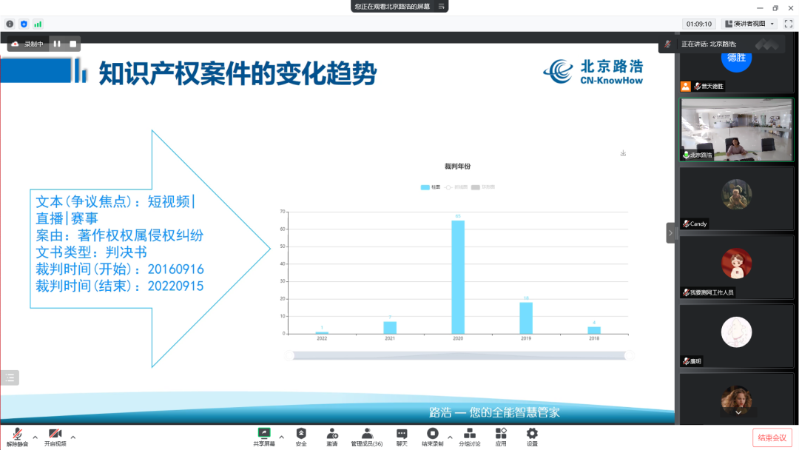Click the Invite (邀请) icon
Image resolution: width=799 pixels, height=450 pixels.
[331, 433]
